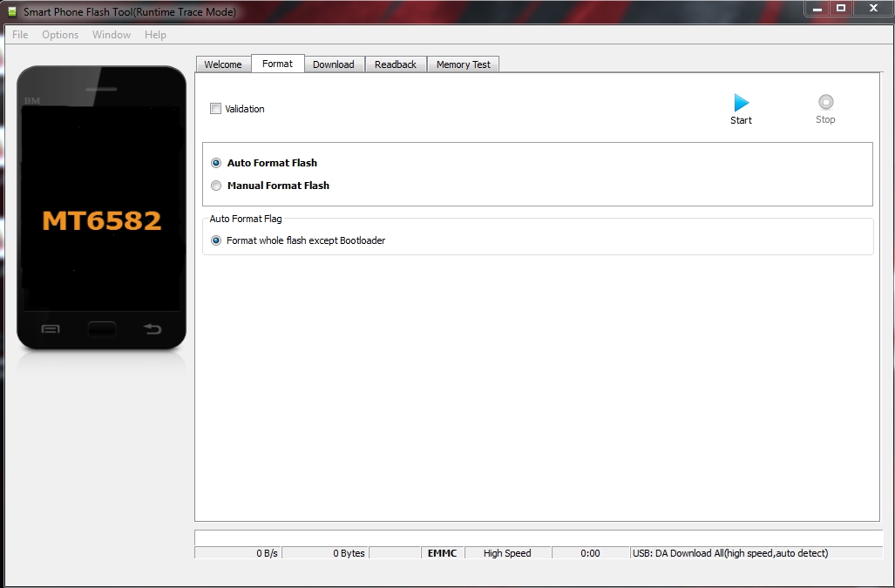Open the File menu

click(20, 35)
